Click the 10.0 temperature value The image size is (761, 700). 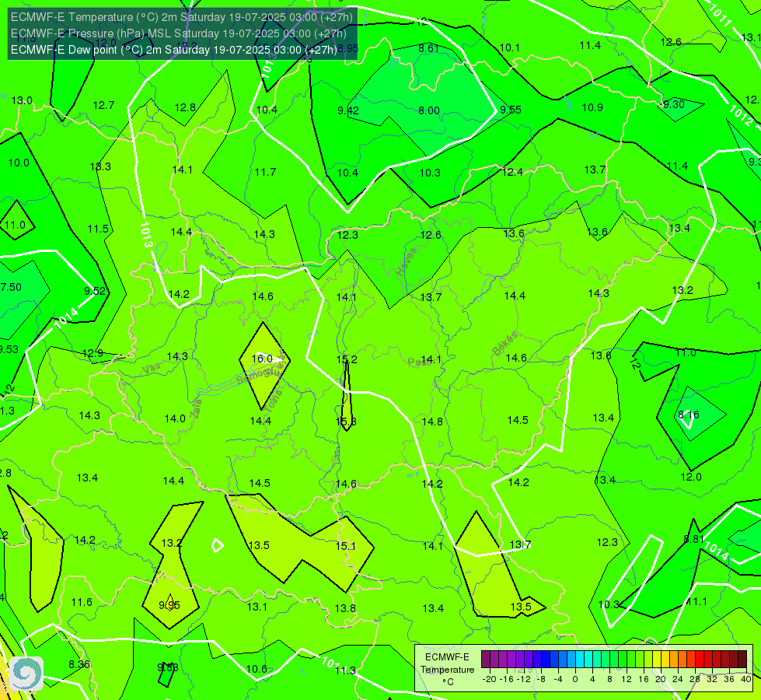tap(19, 163)
